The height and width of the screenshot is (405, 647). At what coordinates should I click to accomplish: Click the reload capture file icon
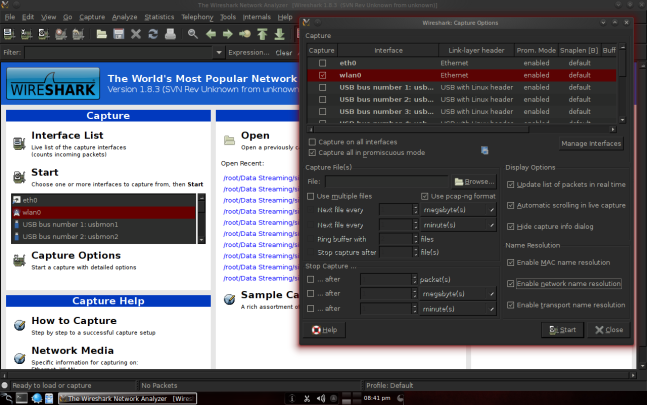153,34
